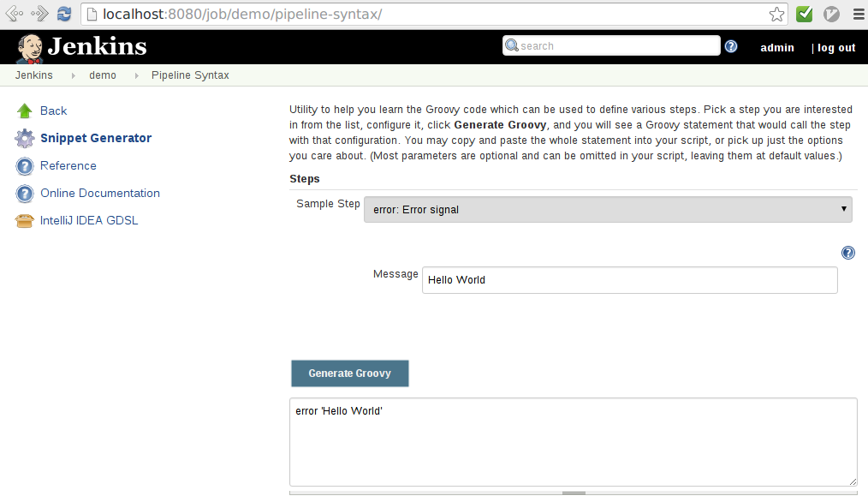868x502 pixels.
Task: Navigate to demo via the breadcrumb
Action: pyautogui.click(x=103, y=75)
